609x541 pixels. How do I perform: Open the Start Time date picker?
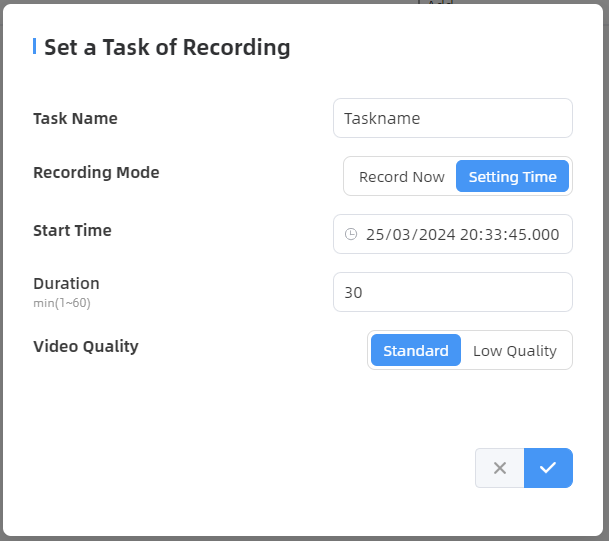point(452,234)
